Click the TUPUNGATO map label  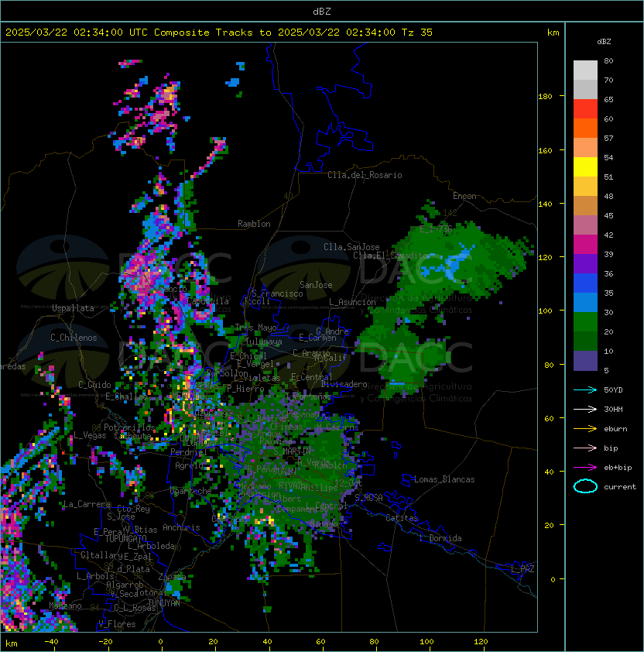coord(126,539)
